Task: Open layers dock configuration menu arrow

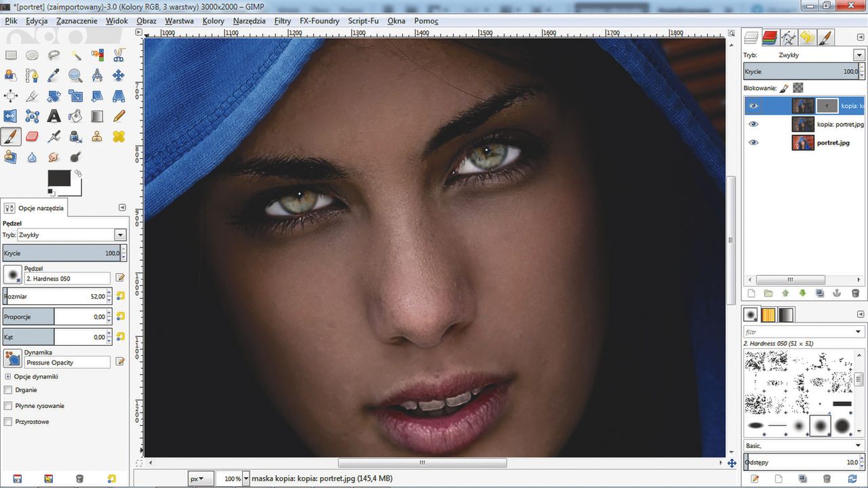Action: 860,37
